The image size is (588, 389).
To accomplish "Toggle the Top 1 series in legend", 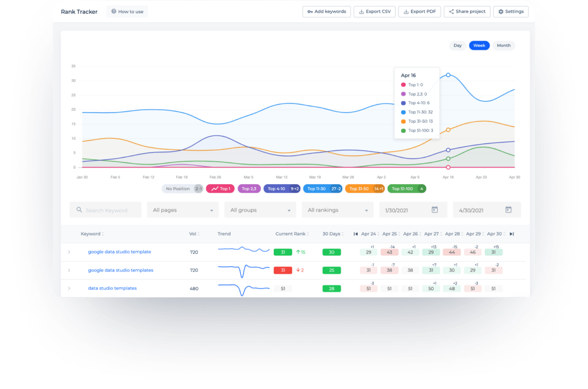I will 220,189.
